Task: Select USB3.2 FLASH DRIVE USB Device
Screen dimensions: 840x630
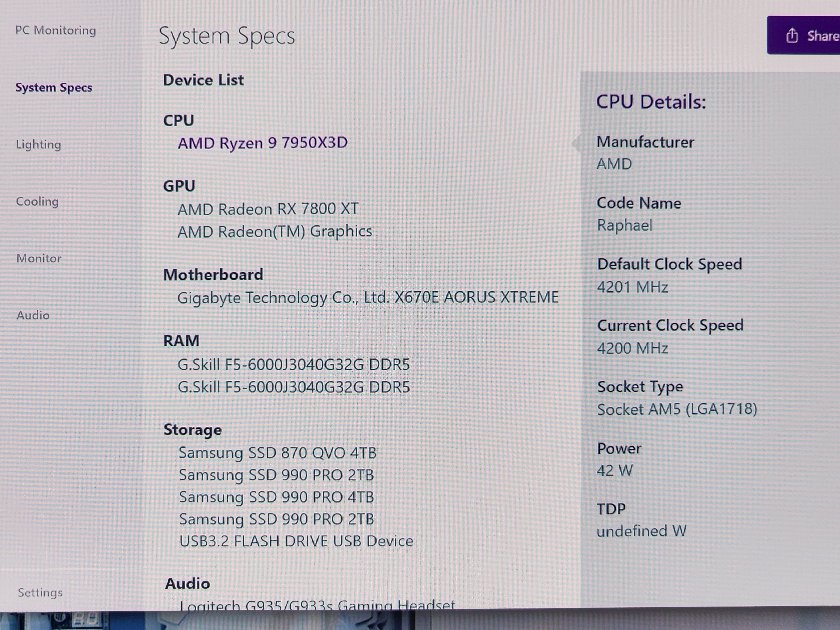Action: [296, 541]
